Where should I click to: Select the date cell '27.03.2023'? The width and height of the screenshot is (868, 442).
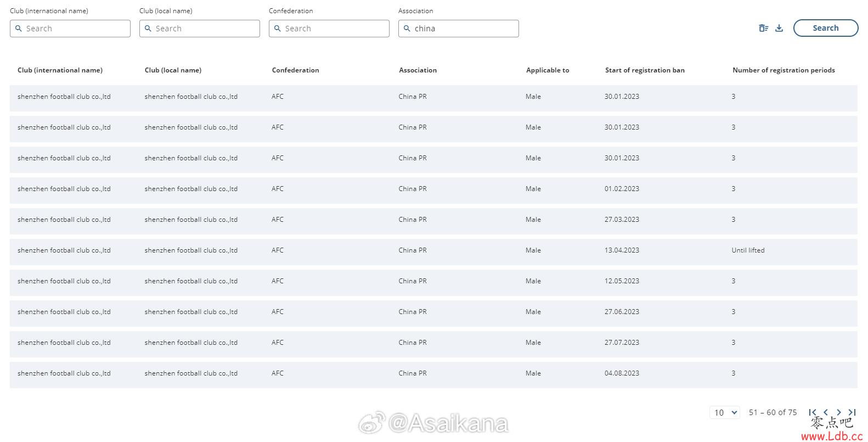pyautogui.click(x=622, y=220)
